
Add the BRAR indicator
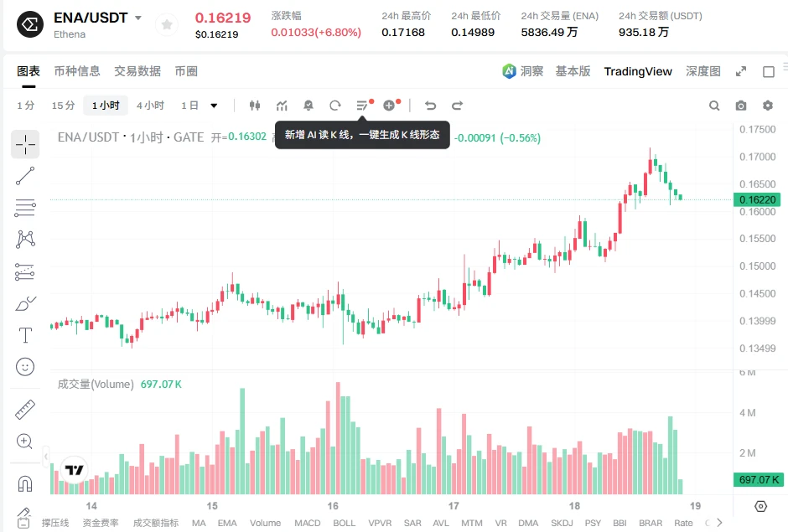(651, 523)
